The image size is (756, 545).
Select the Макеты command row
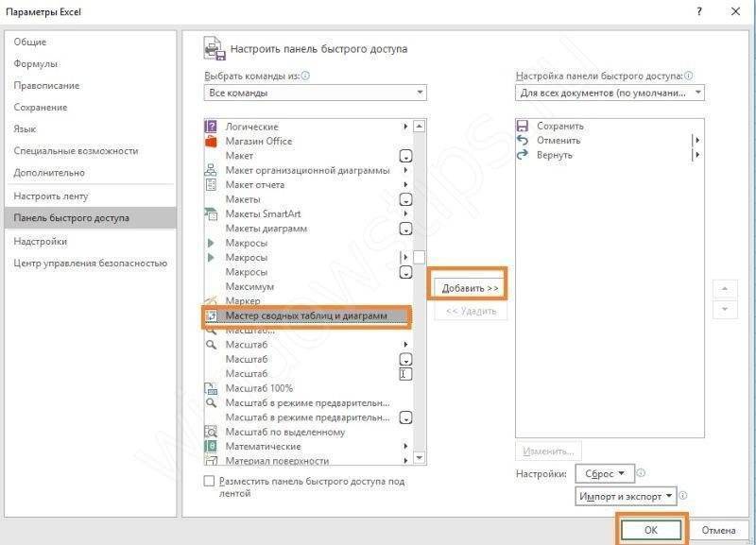309,199
